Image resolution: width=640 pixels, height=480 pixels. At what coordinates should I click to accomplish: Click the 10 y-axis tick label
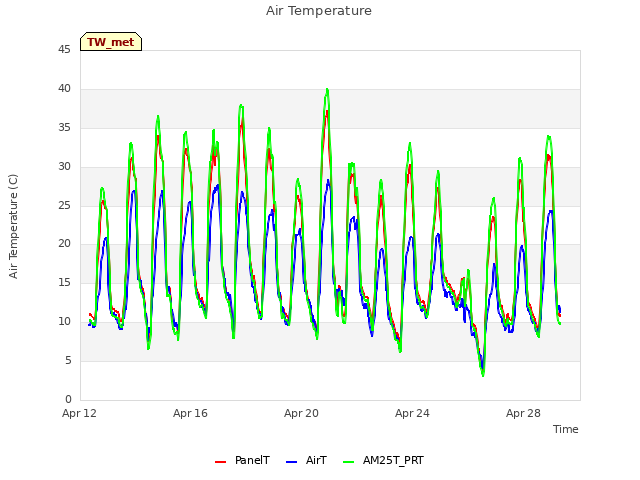(x=64, y=322)
